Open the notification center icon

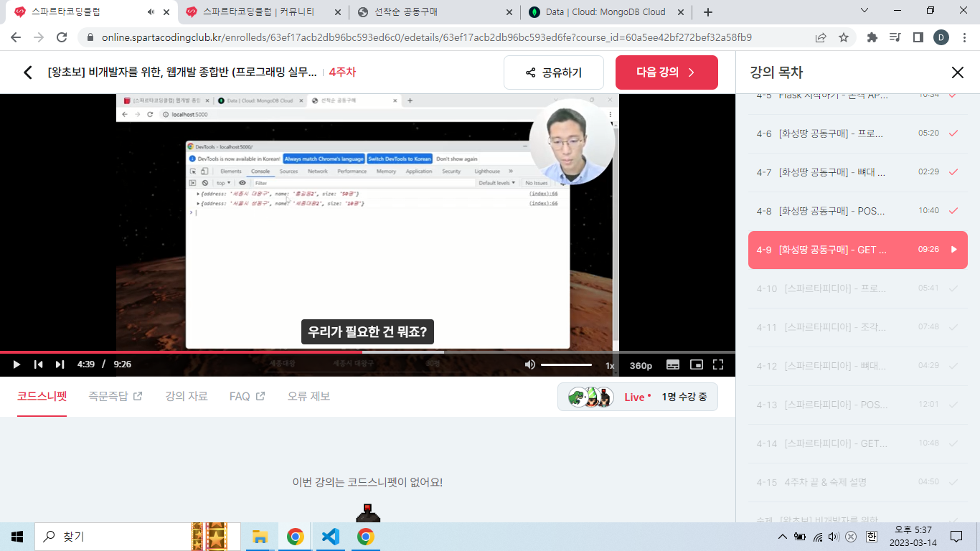[x=956, y=537]
